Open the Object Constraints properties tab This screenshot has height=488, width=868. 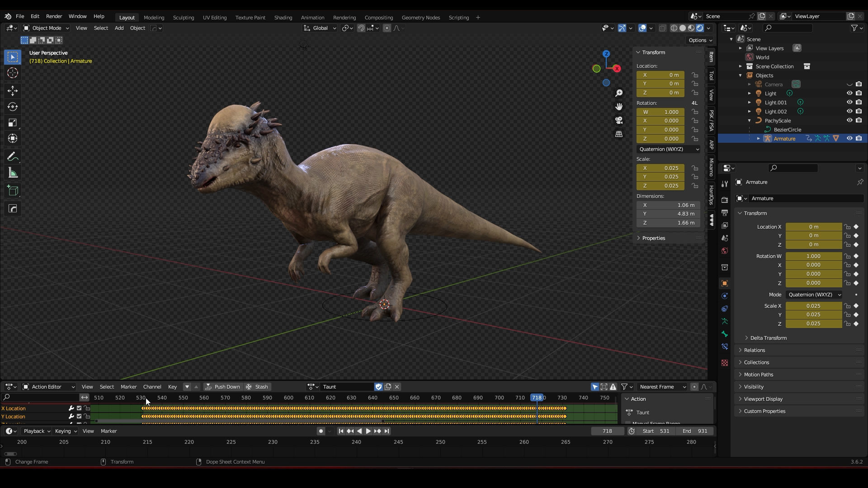(x=725, y=309)
